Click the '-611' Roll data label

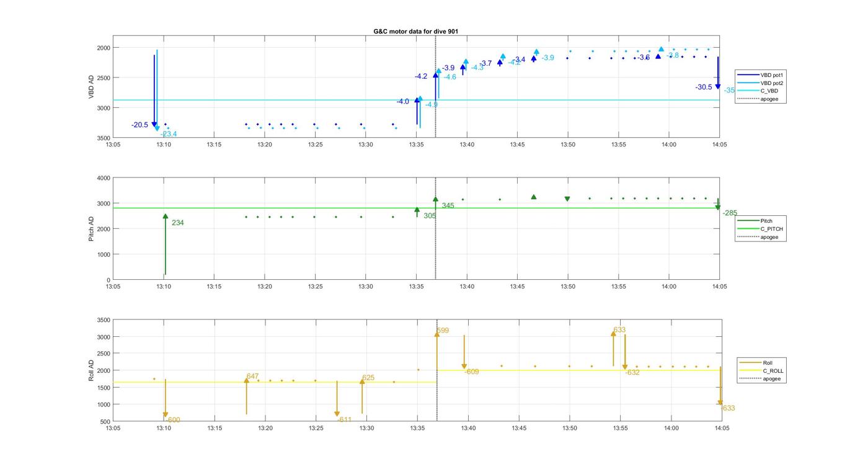[x=344, y=420]
